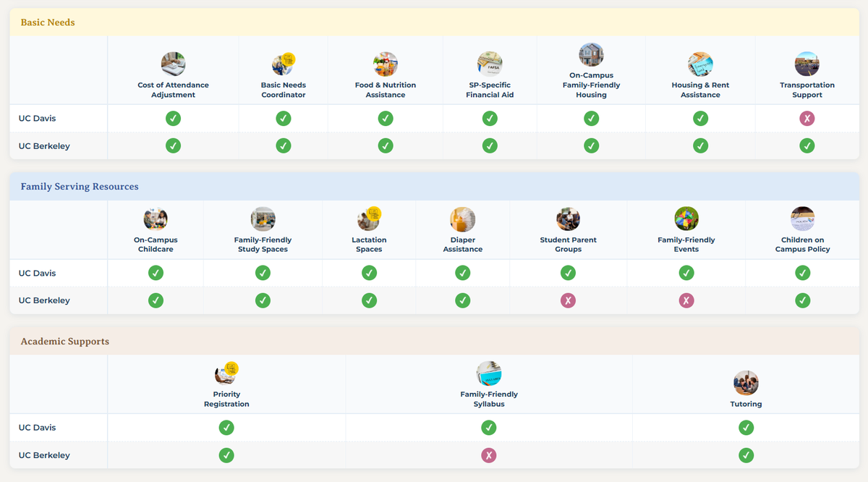This screenshot has height=482, width=868.
Task: Click UC Davis row label in Basic Needs
Action: coord(38,119)
